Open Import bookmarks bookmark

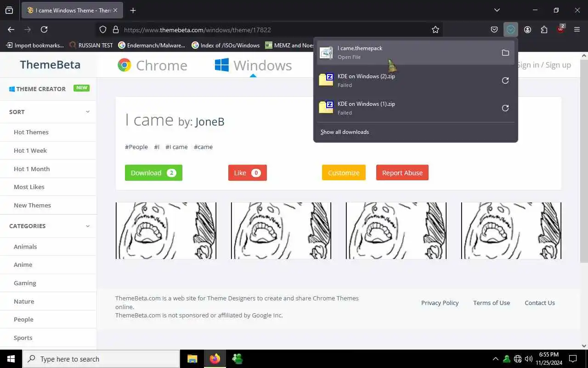point(35,45)
